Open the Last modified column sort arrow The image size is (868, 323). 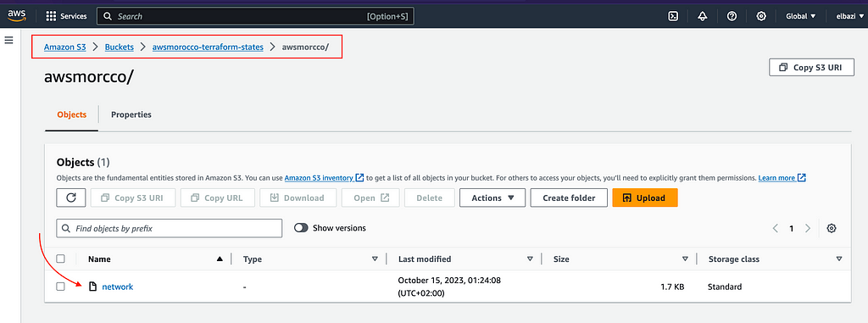pos(530,259)
